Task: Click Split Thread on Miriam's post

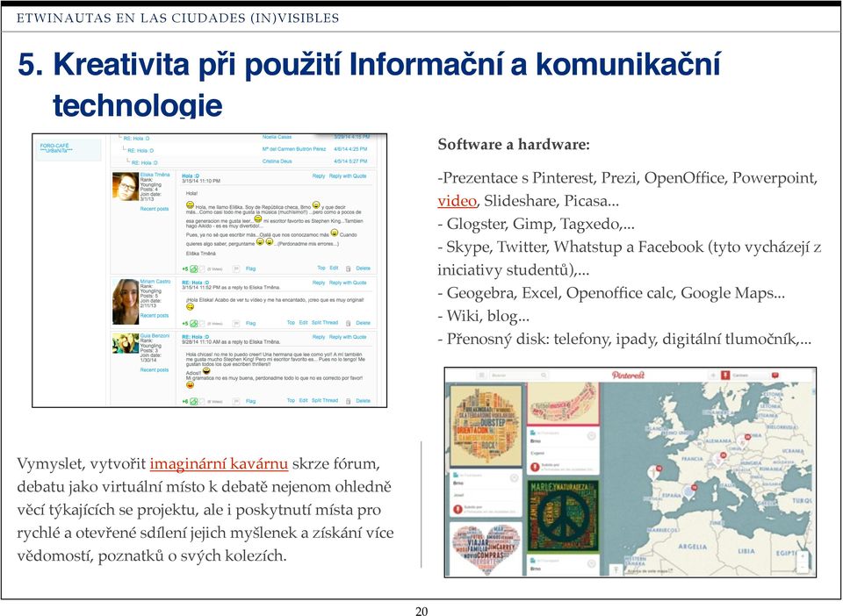Action: point(325,322)
